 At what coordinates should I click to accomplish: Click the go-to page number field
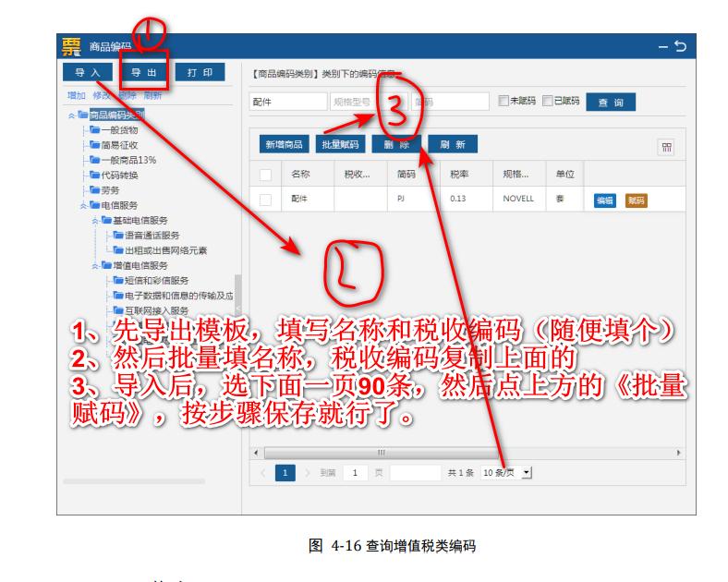coord(355,473)
